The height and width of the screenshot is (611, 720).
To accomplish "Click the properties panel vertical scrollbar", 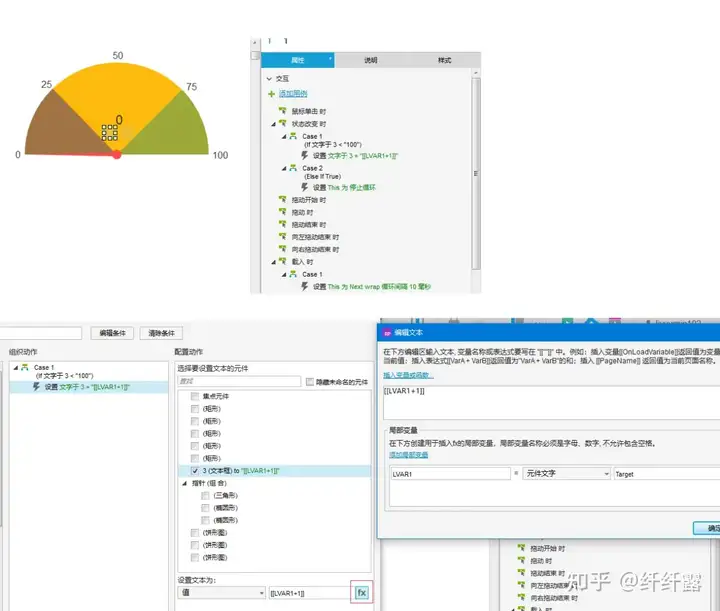I will (476, 174).
